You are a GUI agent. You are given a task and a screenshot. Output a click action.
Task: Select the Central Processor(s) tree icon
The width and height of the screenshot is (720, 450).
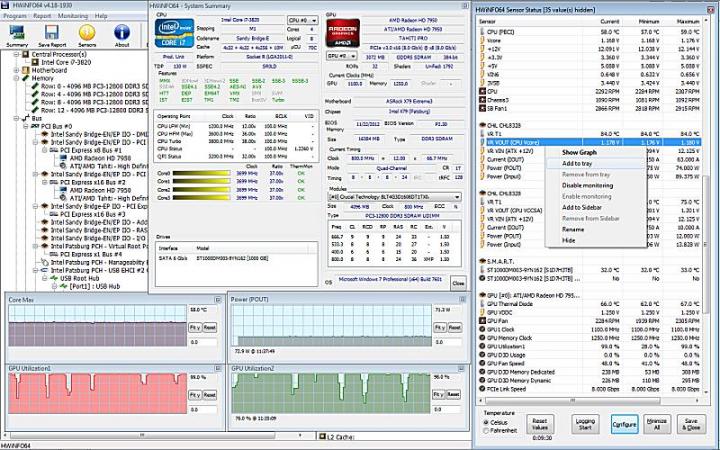click(x=26, y=54)
